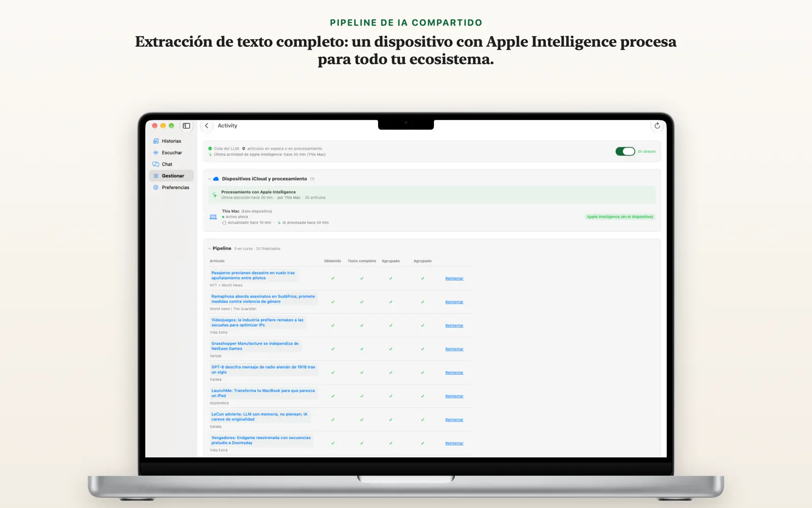Viewport: 812px width, 508px height.
Task: Click the Procesamiento con Apple Intelligence row
Action: 431,195
